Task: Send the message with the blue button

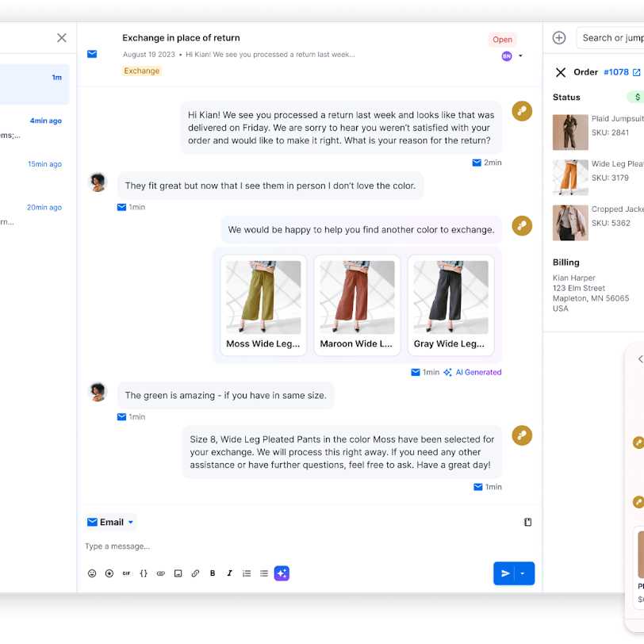Action: coord(504,573)
